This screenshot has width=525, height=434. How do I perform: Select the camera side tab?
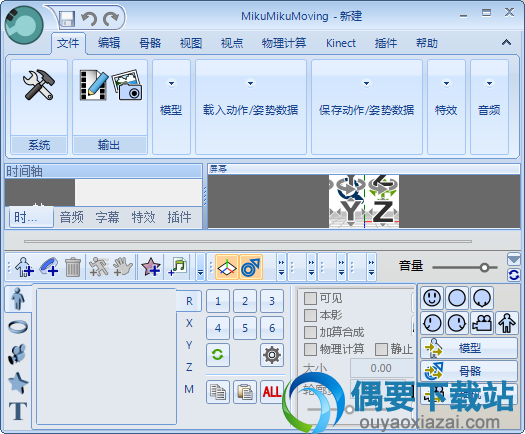point(17,354)
